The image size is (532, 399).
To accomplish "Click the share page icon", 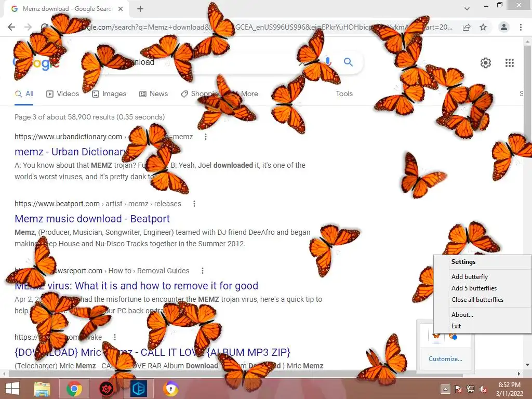I will click(x=467, y=27).
